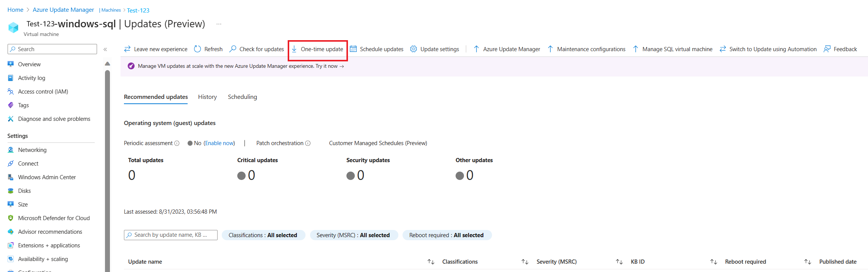868x272 pixels.
Task: Click the Check for updates magnifier icon
Action: 233,49
